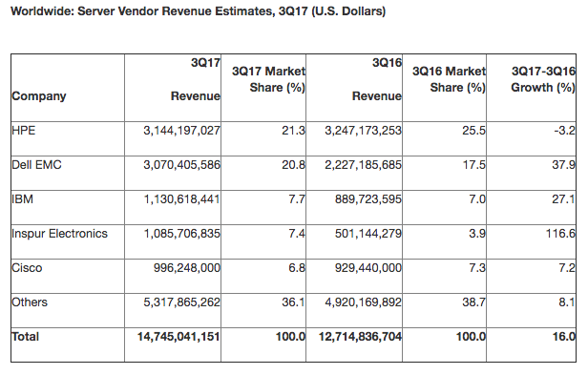Select the IBM company cell
The height and width of the screenshot is (375, 588).
22,198
